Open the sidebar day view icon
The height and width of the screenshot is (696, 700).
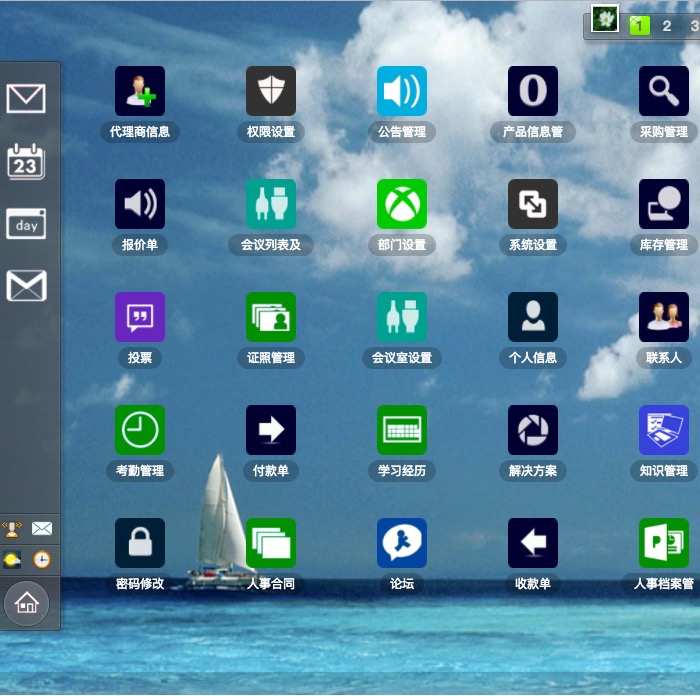[26, 224]
